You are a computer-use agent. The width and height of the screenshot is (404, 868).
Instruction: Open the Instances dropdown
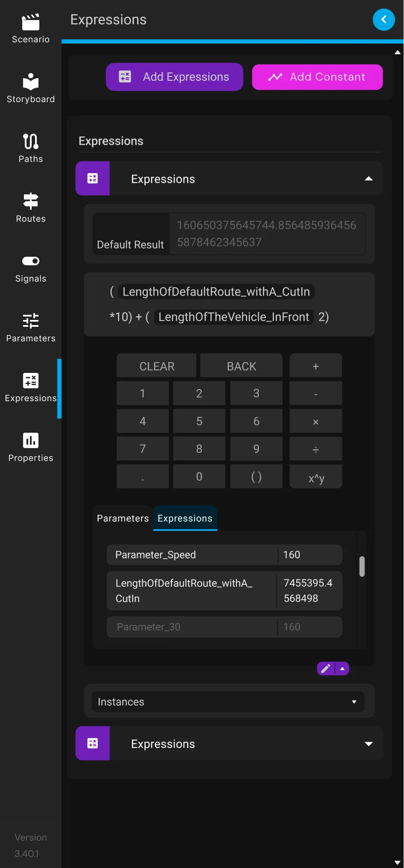(228, 702)
